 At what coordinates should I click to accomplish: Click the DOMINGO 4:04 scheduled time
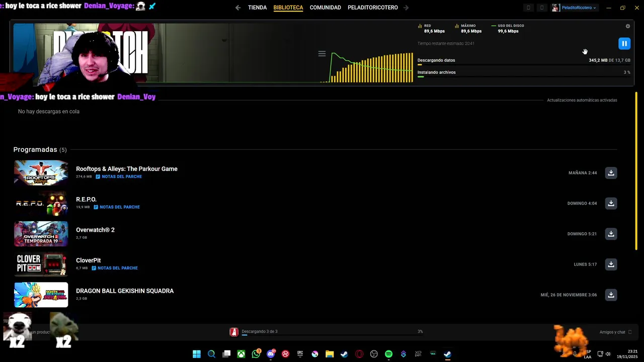[582, 204]
